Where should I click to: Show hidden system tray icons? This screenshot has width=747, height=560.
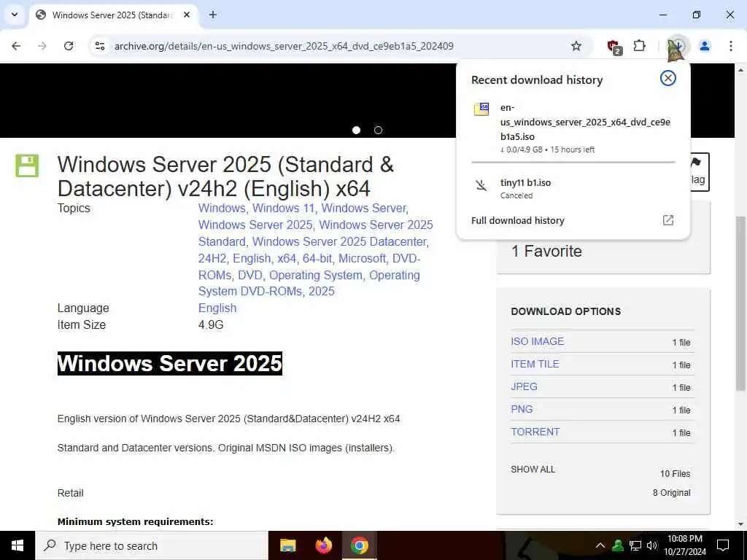[x=600, y=545]
